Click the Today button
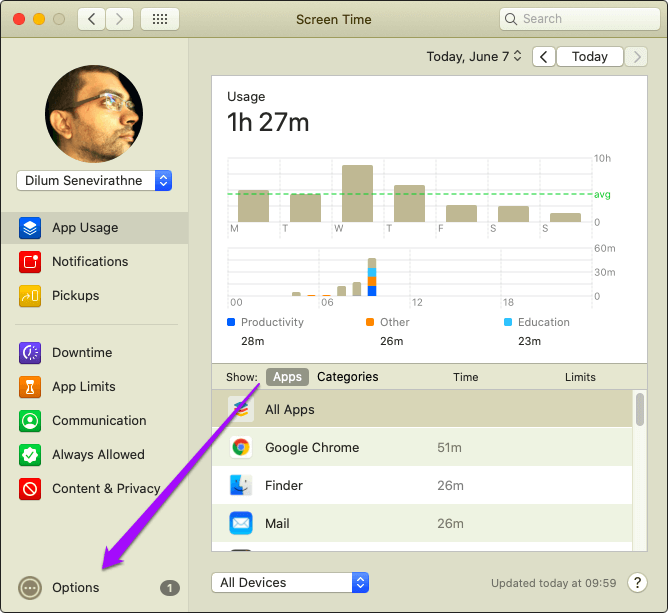The height and width of the screenshot is (613, 668). tap(589, 57)
